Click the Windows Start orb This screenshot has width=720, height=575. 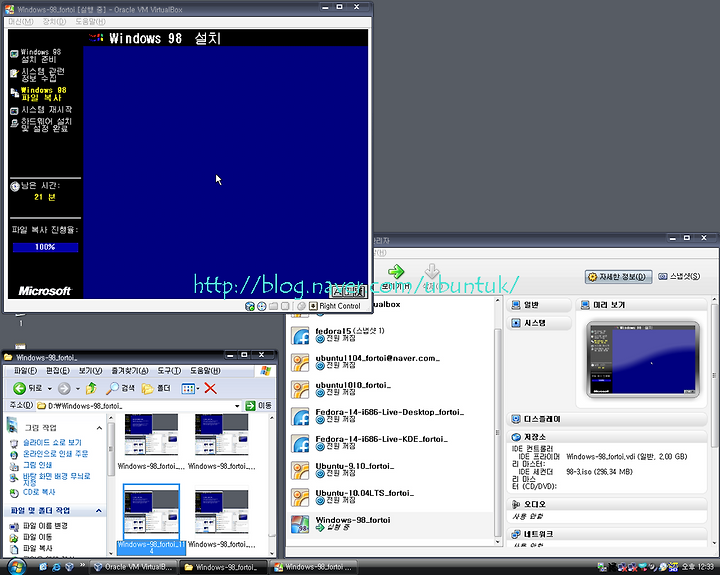click(x=17, y=567)
